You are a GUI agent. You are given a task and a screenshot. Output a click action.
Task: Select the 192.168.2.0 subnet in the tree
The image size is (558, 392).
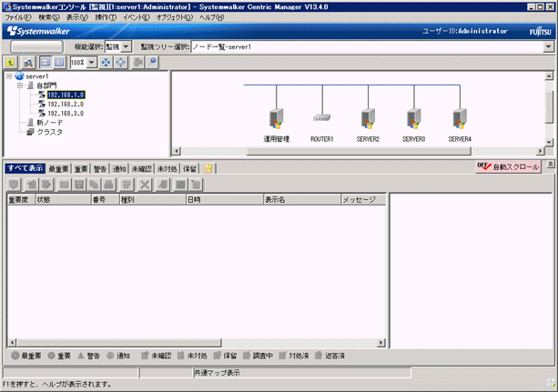(66, 104)
